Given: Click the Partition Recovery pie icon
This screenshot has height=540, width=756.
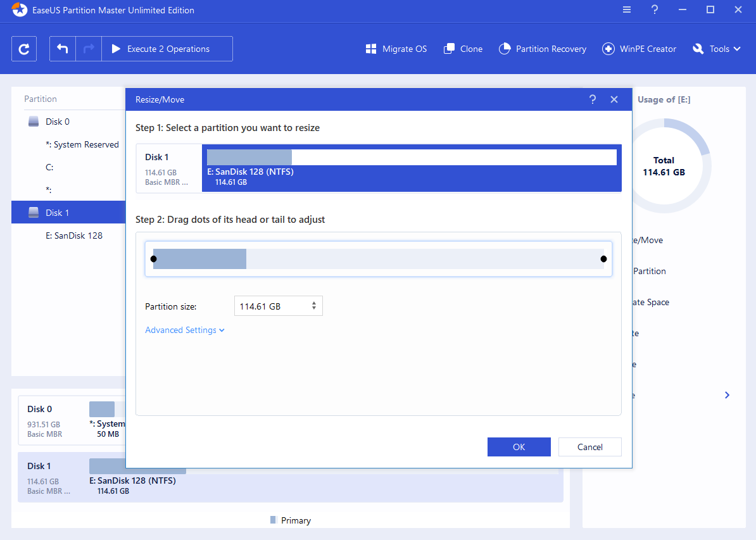Looking at the screenshot, I should pos(505,49).
